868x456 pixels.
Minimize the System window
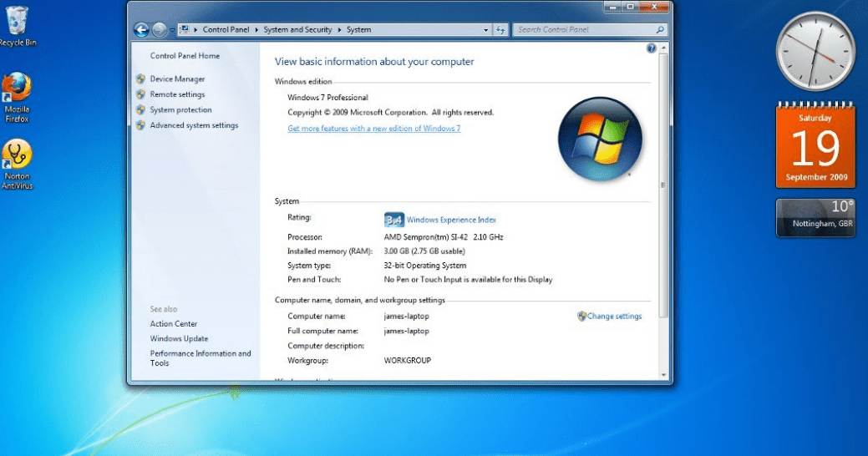pos(612,7)
